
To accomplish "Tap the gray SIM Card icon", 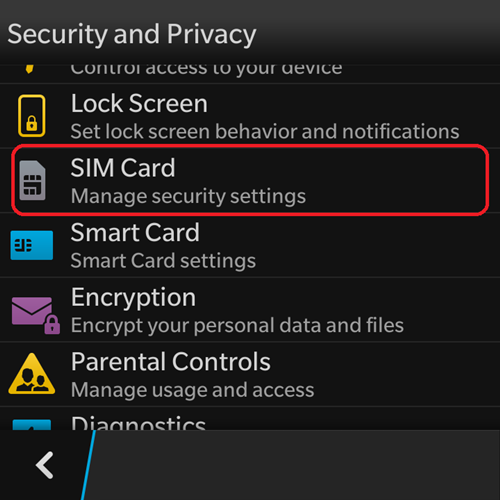I will click(x=32, y=180).
